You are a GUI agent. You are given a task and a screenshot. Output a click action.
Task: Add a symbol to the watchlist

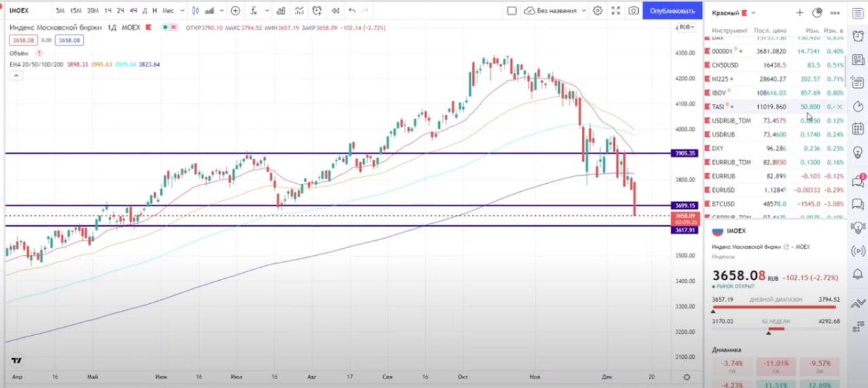click(800, 13)
